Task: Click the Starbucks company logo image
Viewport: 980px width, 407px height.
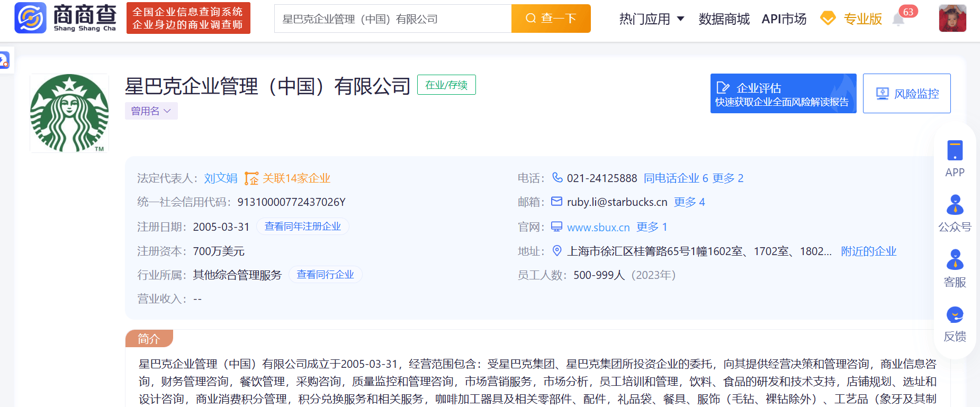Action: (x=69, y=113)
